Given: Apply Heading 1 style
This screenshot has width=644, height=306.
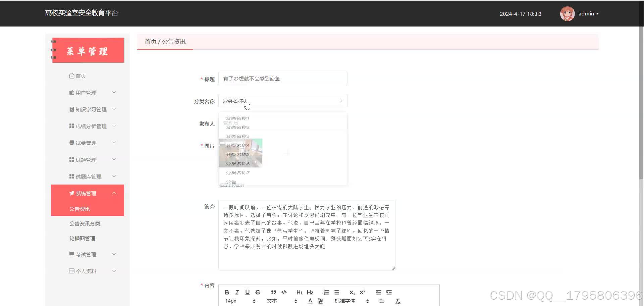Looking at the screenshot, I should pos(300,292).
